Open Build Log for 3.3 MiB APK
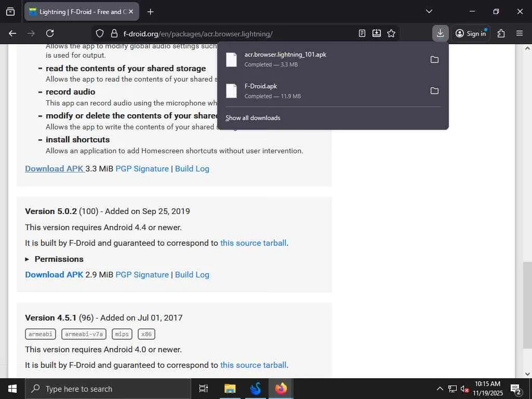Viewport: 532px width, 399px height. coord(192,169)
